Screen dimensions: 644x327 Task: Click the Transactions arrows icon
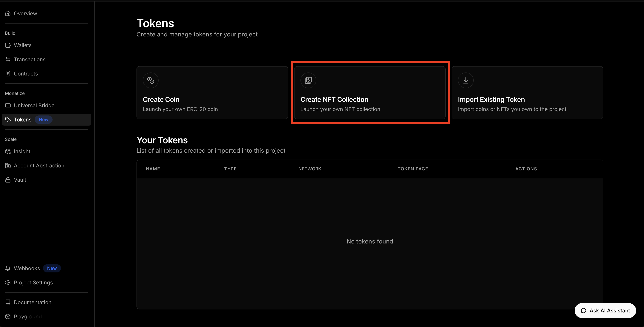click(x=8, y=59)
